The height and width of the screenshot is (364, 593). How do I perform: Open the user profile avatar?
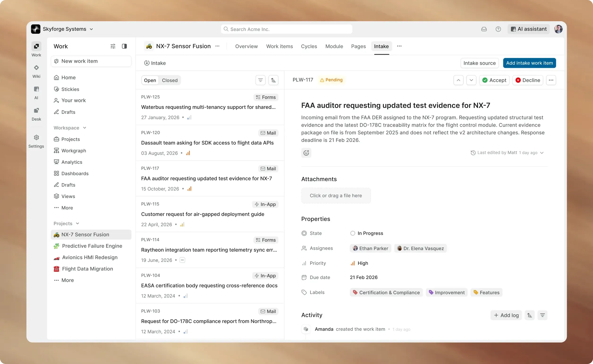click(558, 29)
